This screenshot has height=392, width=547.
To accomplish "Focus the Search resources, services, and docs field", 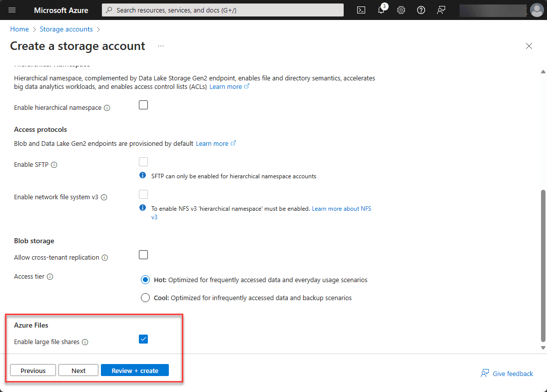I will (223, 10).
